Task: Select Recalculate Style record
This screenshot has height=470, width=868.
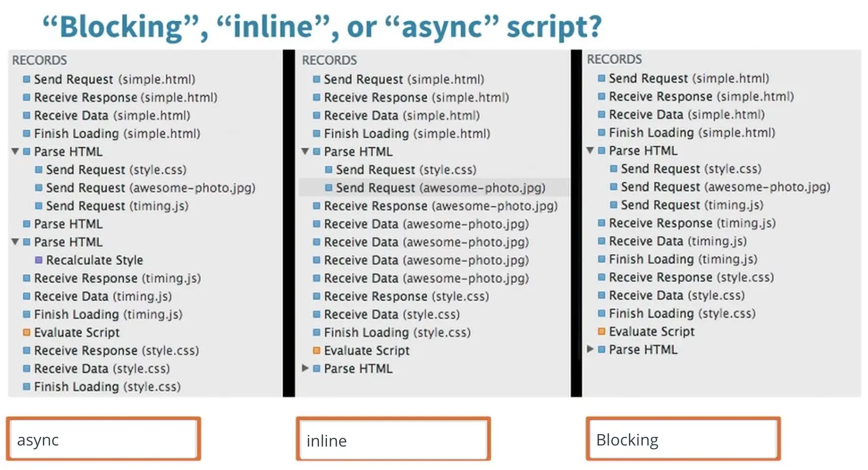Action: pos(94,260)
